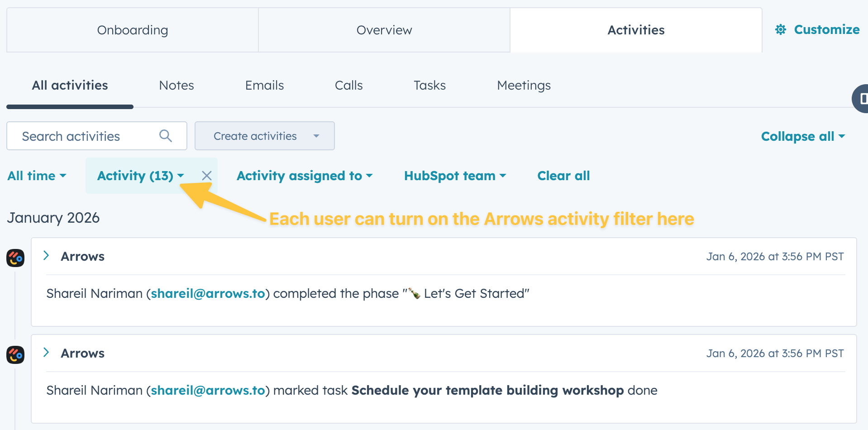Open Activity assigned to dropdown
Image resolution: width=868 pixels, height=430 pixels.
tap(304, 176)
